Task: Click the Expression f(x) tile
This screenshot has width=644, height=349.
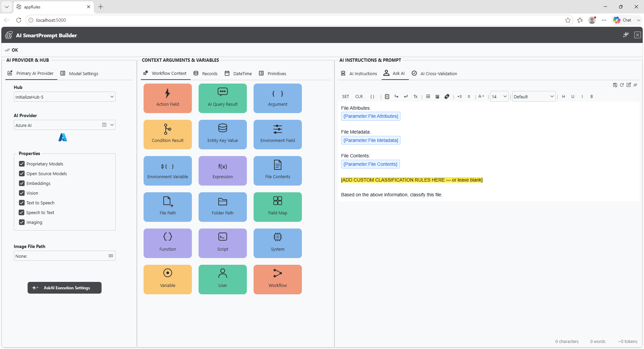Action: 223,171
